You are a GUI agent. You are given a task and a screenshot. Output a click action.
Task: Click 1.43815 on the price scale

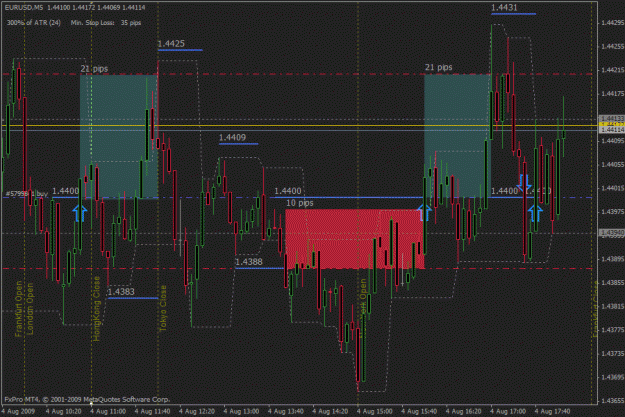pyautogui.click(x=613, y=306)
